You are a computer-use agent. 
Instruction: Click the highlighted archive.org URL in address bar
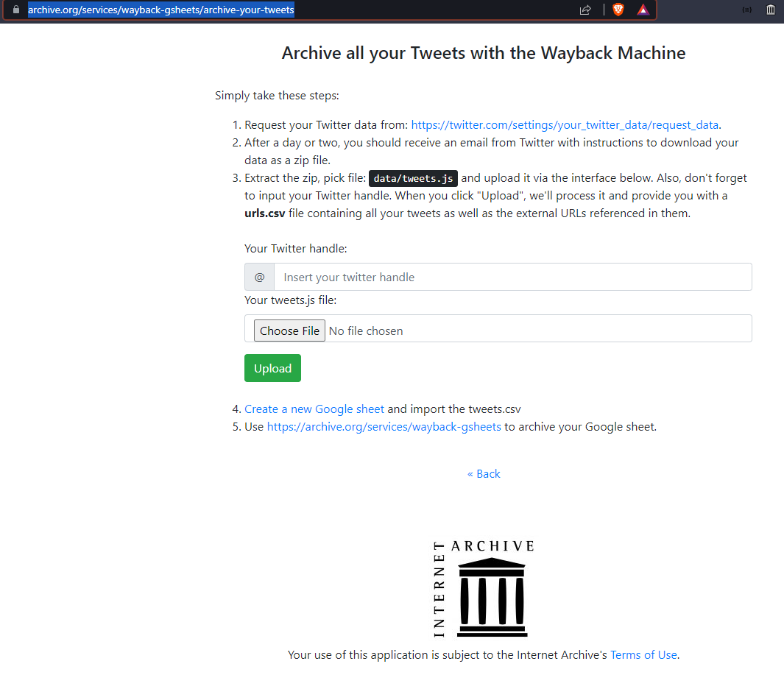(161, 10)
